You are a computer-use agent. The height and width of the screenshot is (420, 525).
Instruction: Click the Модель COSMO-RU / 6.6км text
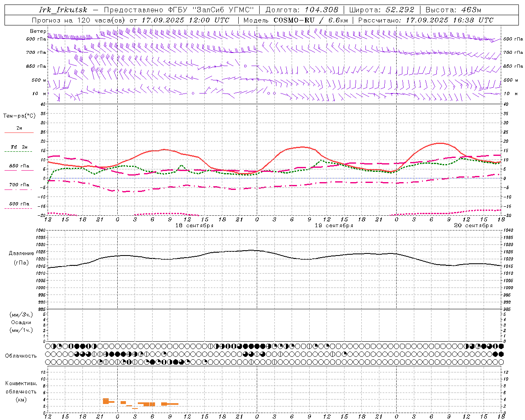pyautogui.click(x=295, y=20)
